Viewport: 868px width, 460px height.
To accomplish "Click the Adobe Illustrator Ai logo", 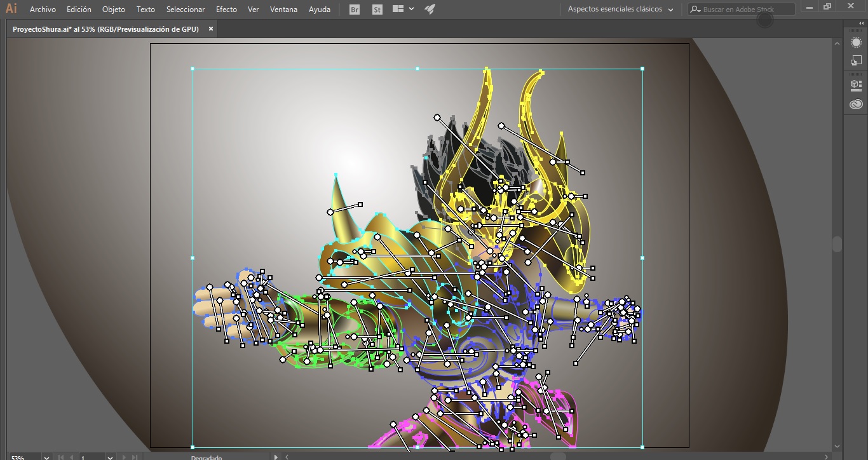I will (x=11, y=9).
